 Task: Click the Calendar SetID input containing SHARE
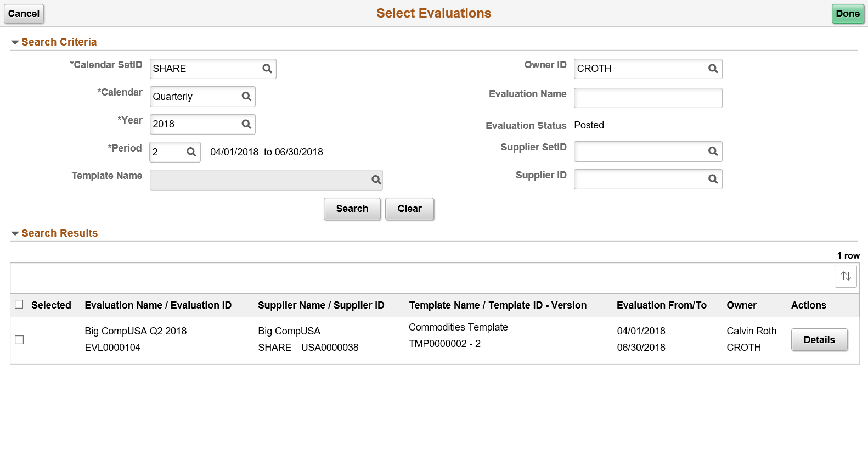[x=213, y=69]
